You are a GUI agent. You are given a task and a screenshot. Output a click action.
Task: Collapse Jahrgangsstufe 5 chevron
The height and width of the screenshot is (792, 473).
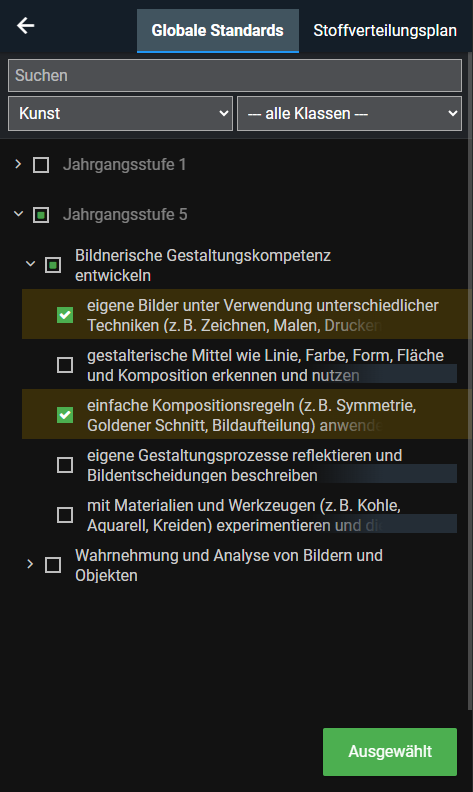18,214
